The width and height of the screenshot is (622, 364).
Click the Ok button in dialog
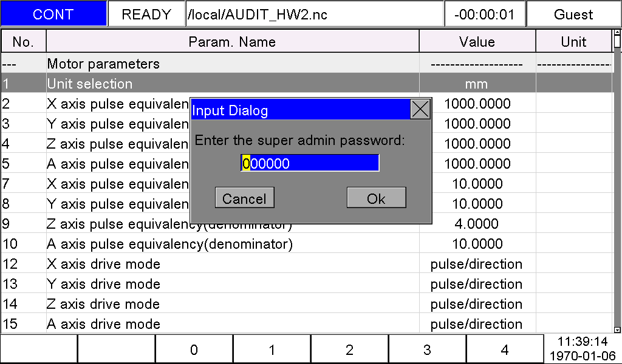[x=376, y=198]
